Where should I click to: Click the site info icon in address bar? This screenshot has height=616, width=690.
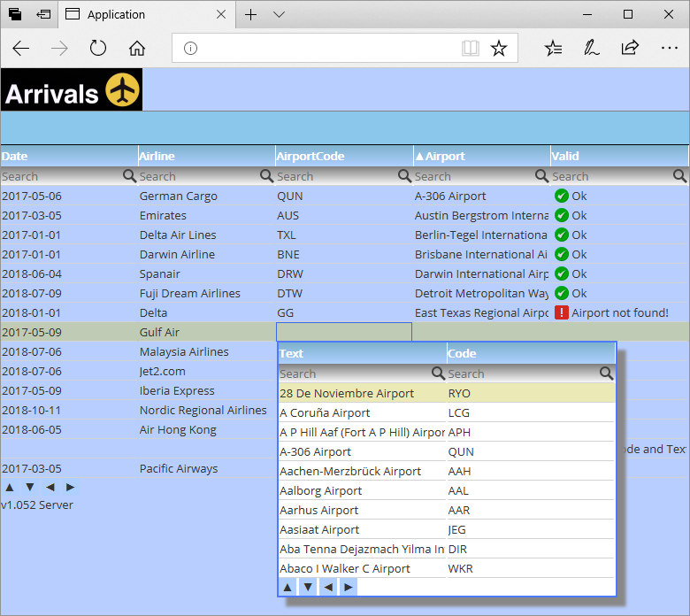pyautogui.click(x=190, y=49)
